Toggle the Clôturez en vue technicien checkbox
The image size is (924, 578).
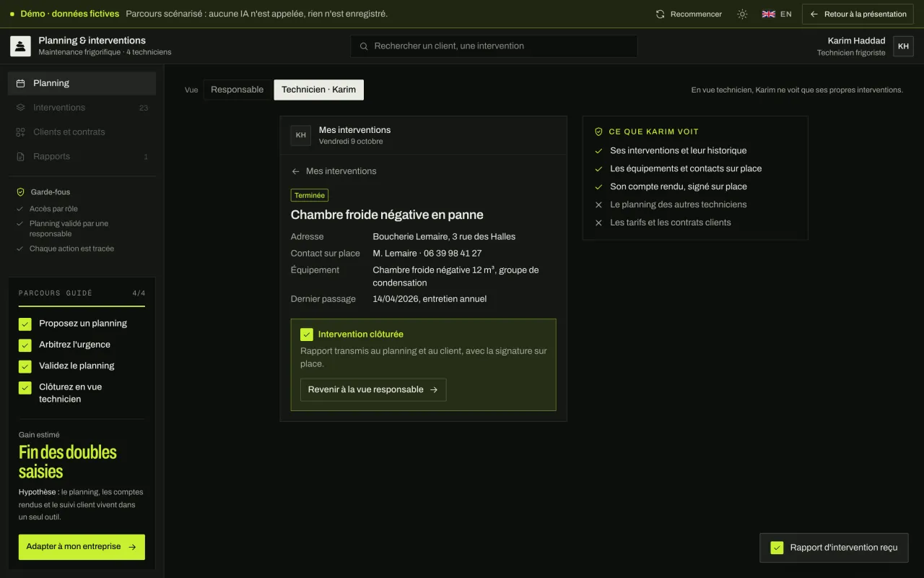25,387
